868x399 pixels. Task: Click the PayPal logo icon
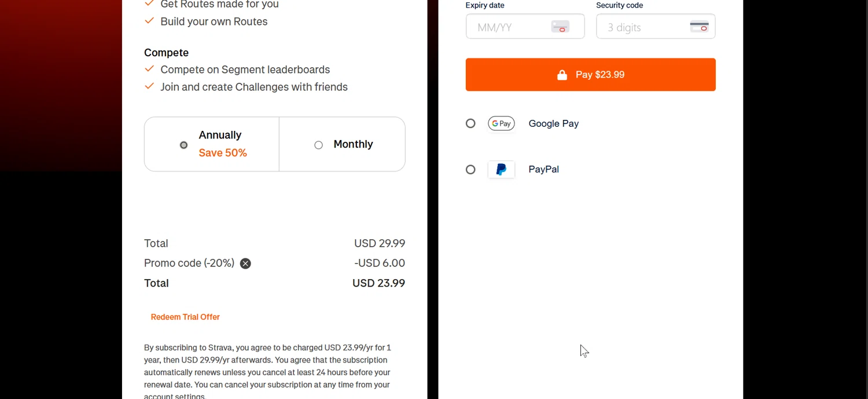501,170
